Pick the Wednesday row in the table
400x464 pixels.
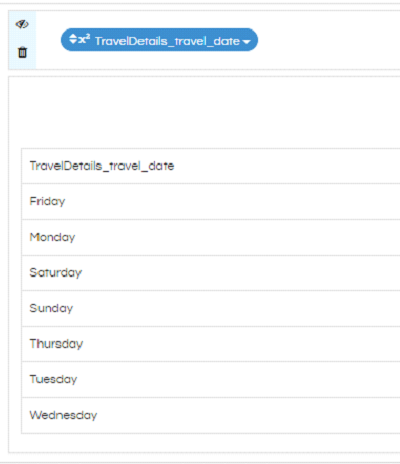click(x=211, y=415)
